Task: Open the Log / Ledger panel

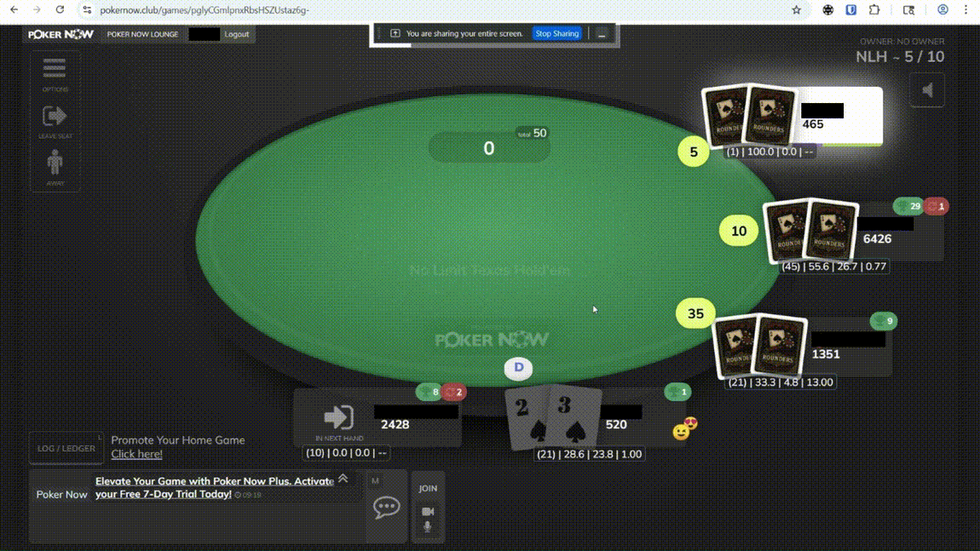Action: point(66,448)
